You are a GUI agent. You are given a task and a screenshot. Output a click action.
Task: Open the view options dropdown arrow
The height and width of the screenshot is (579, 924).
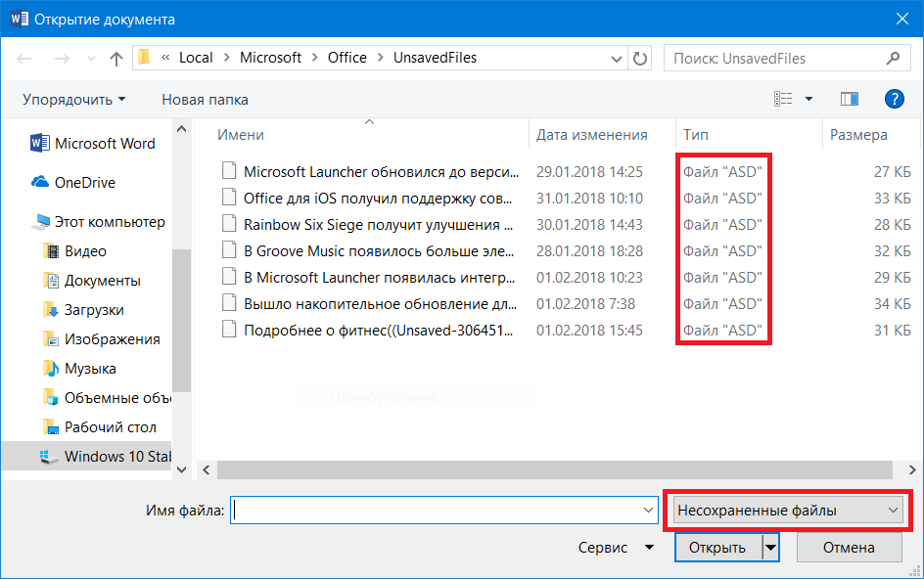pyautogui.click(x=809, y=99)
